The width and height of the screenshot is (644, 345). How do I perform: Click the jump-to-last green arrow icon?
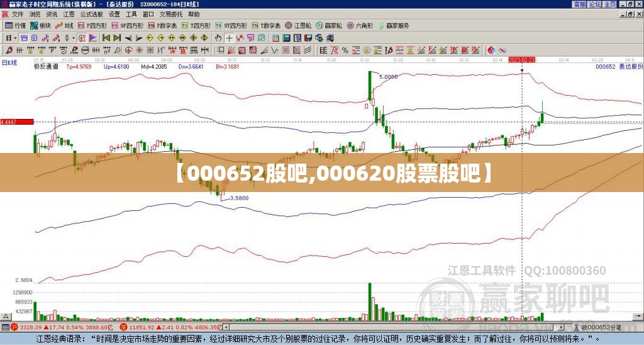point(117,38)
